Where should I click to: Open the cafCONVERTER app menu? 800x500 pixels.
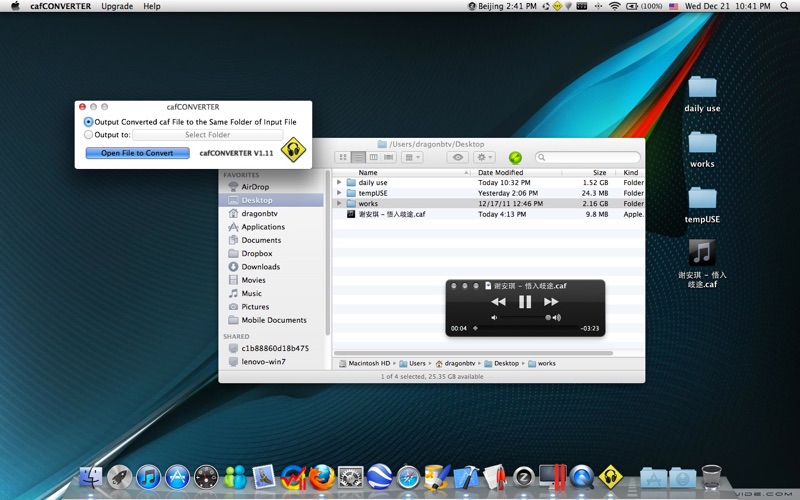[x=60, y=6]
